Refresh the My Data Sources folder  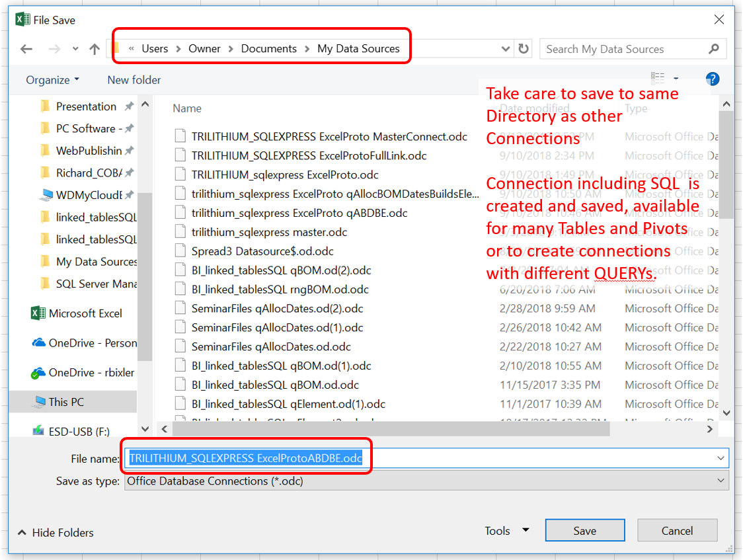(523, 49)
